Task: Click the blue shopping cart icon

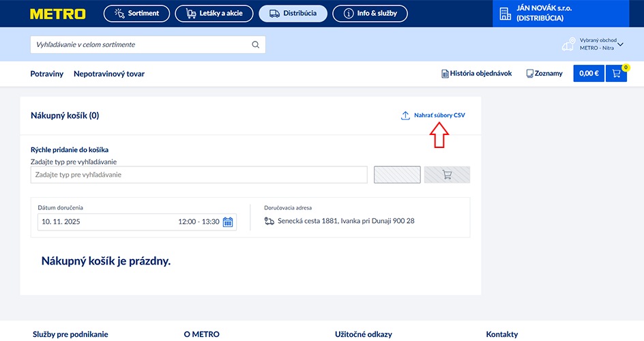Action: click(x=616, y=74)
